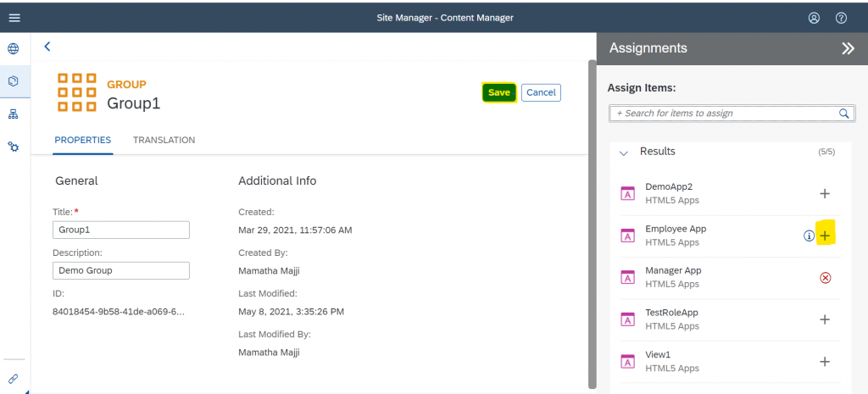The image size is (868, 394).
Task: Select the DemoApp2 result name
Action: click(669, 187)
